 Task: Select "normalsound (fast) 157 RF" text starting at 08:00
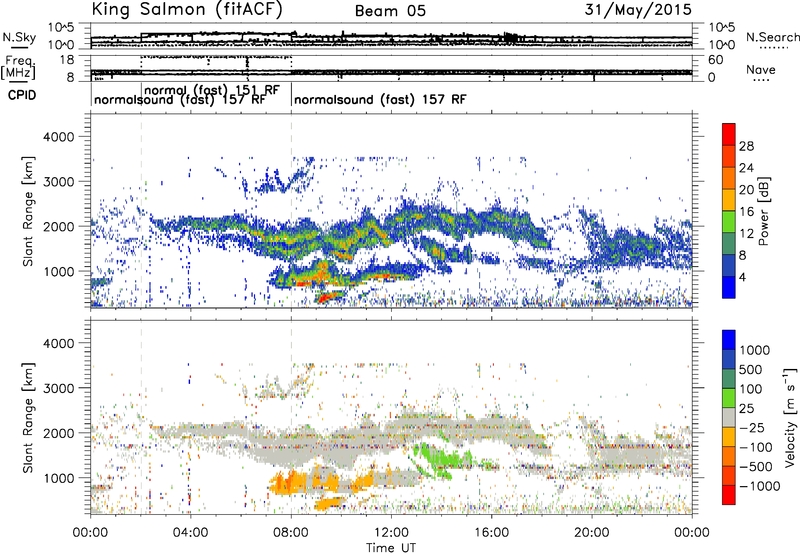[380, 99]
